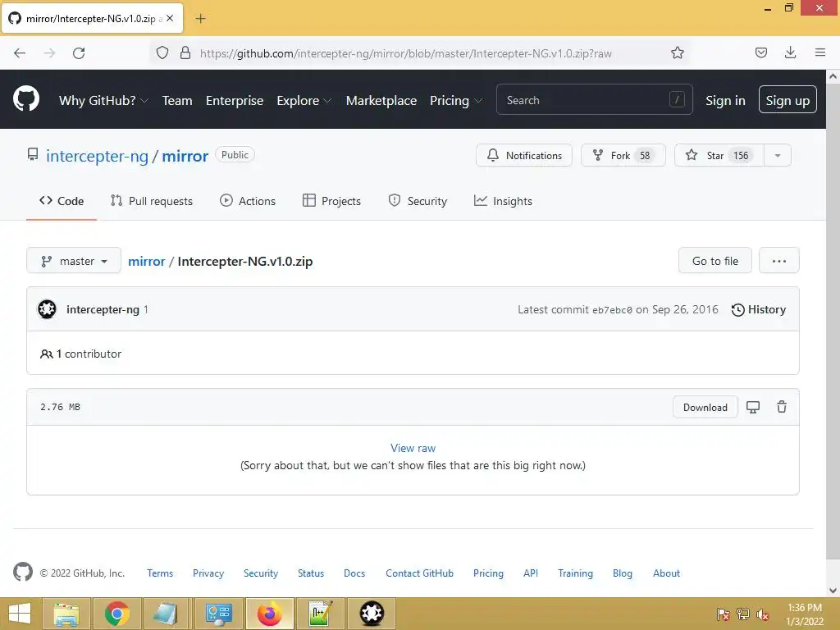Click the network tray icon
840x630 pixels.
(x=742, y=614)
